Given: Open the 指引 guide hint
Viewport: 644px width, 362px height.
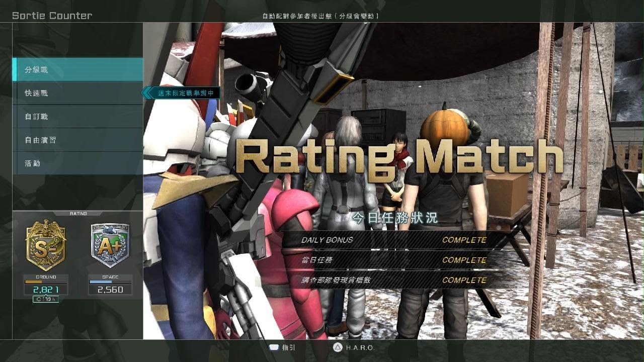Looking at the screenshot, I should 289,347.
